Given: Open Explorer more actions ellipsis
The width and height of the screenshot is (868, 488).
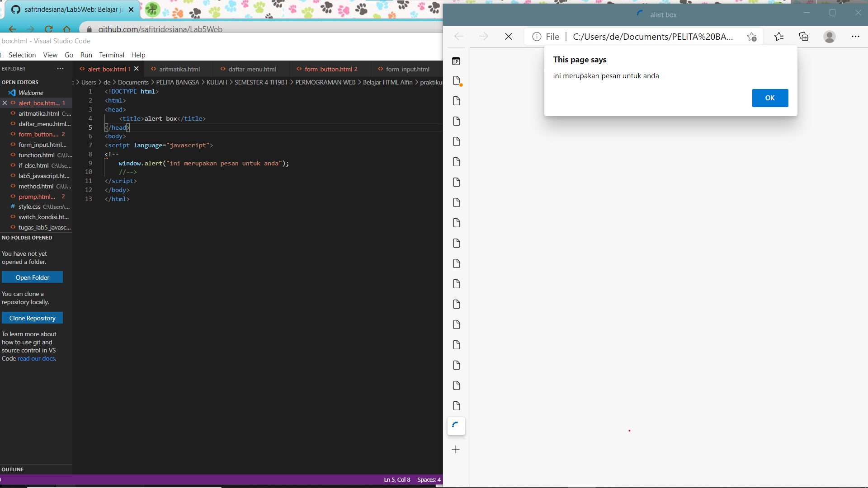Looking at the screenshot, I should coord(60,69).
